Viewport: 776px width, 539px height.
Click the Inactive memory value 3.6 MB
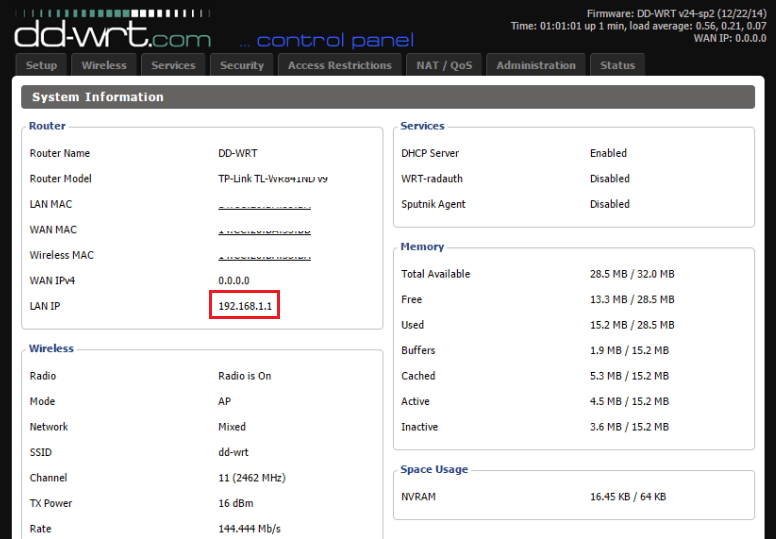click(x=629, y=427)
